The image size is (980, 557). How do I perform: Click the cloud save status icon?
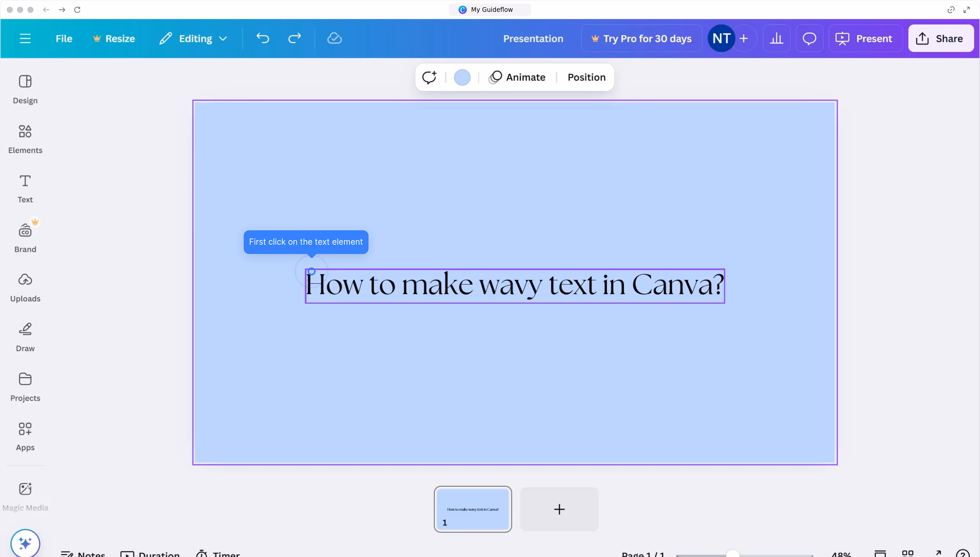click(x=334, y=38)
